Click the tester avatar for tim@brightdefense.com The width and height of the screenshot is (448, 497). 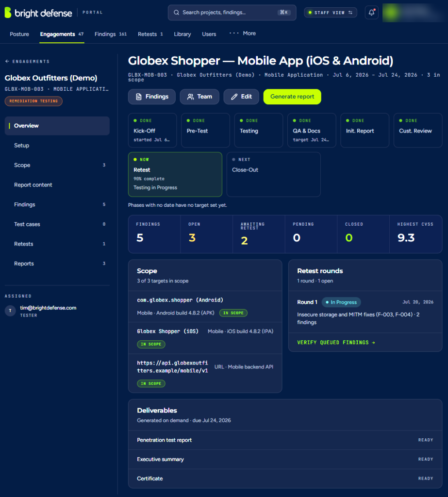pyautogui.click(x=10, y=311)
